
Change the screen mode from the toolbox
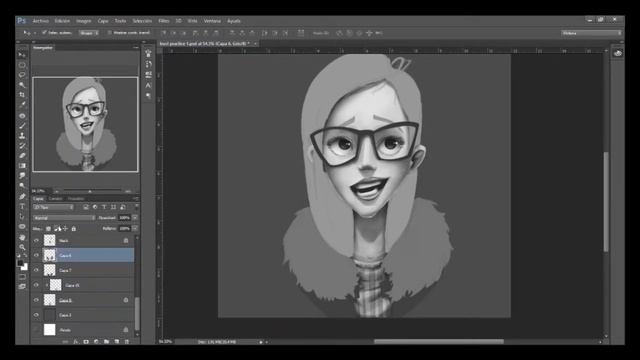click(x=22, y=287)
